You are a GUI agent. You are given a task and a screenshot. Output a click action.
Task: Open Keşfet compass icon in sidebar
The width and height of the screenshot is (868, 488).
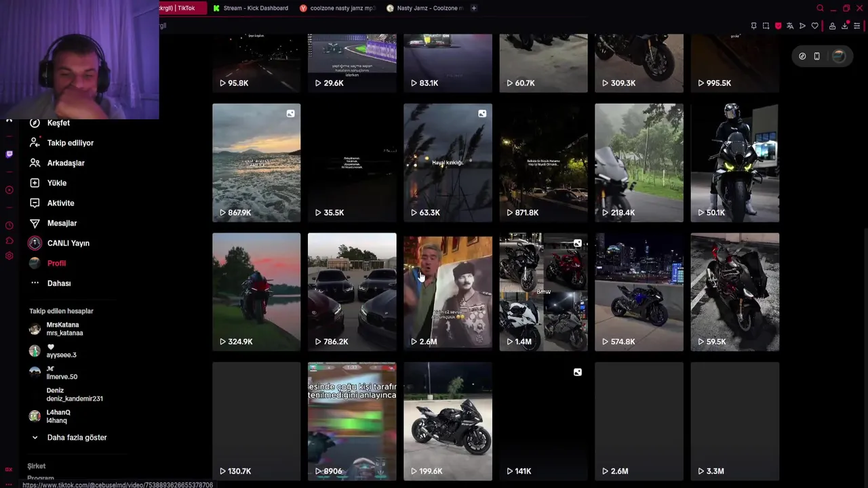35,123
